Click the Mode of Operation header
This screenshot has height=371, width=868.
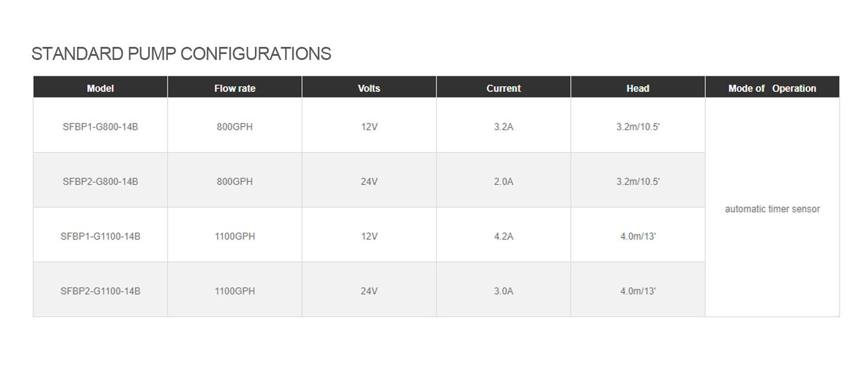point(772,88)
